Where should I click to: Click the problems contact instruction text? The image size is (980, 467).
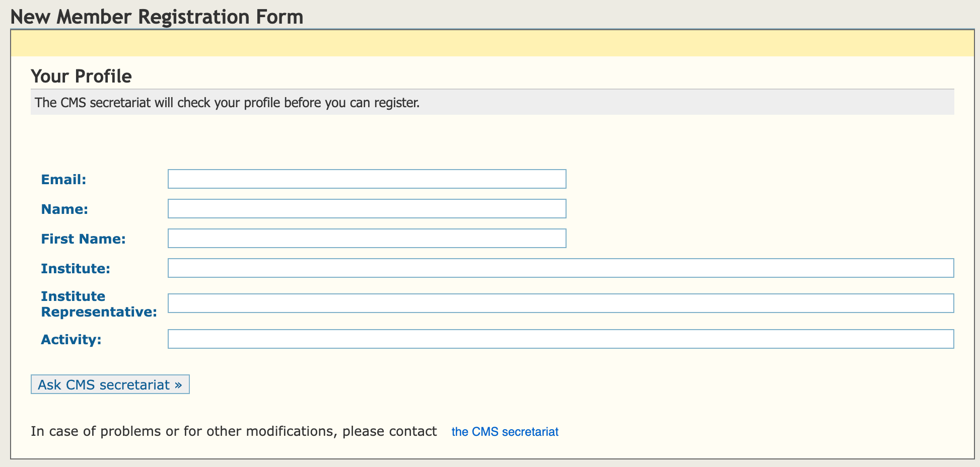pos(234,431)
